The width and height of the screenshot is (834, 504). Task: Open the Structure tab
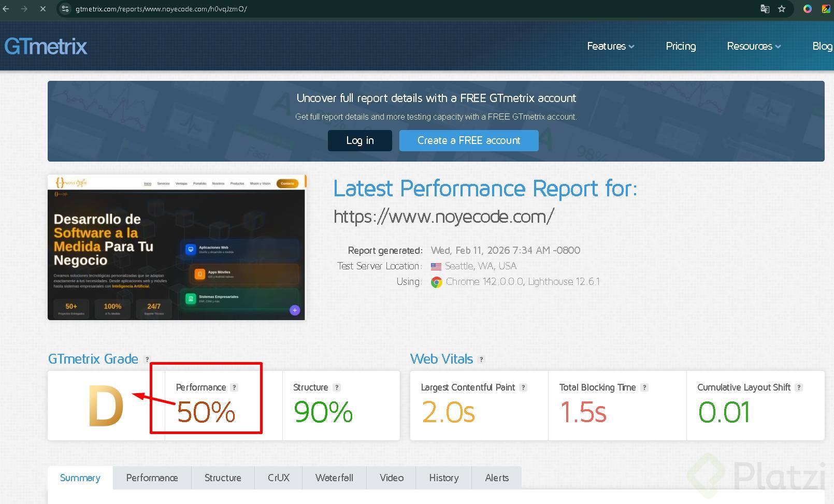pos(223,478)
